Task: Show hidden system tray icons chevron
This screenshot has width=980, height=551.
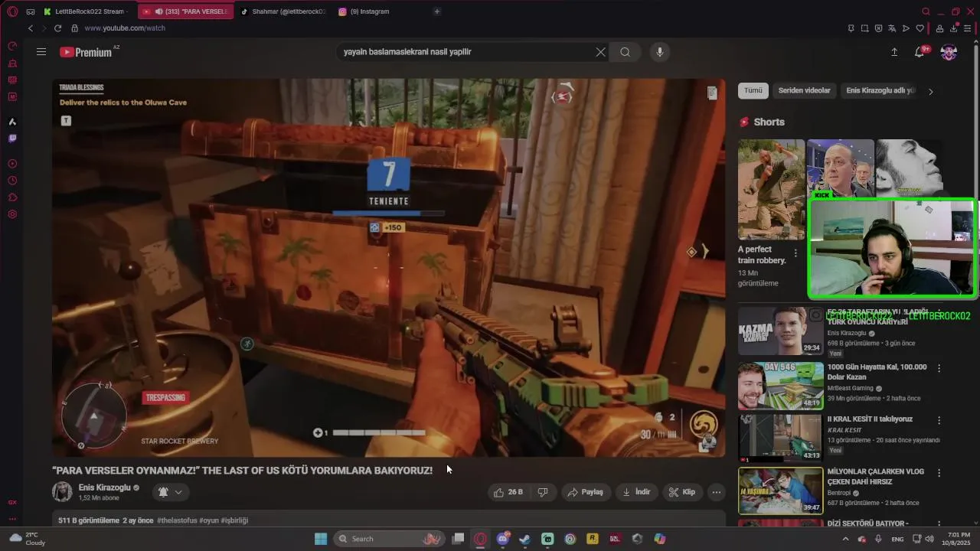Action: (846, 539)
